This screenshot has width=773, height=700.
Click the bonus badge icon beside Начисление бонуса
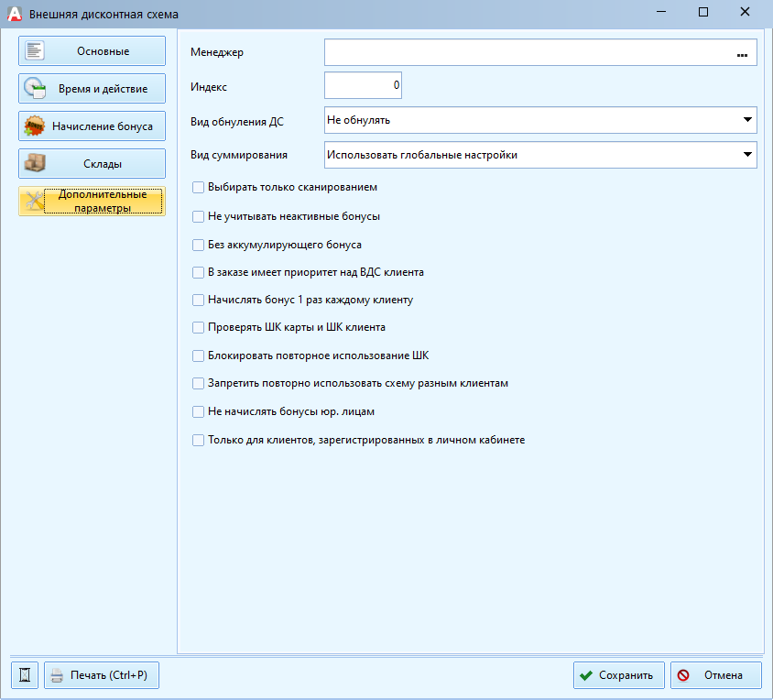[35, 126]
